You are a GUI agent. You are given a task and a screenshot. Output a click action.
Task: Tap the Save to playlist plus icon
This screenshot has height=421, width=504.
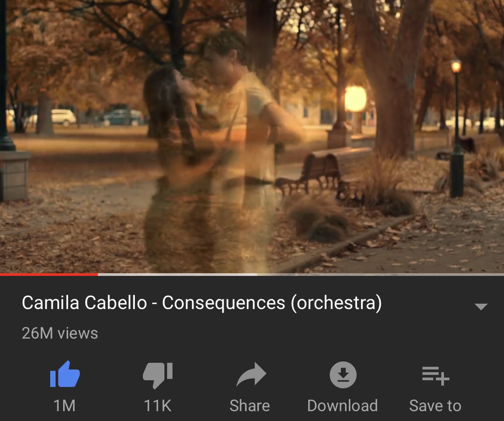click(x=435, y=376)
